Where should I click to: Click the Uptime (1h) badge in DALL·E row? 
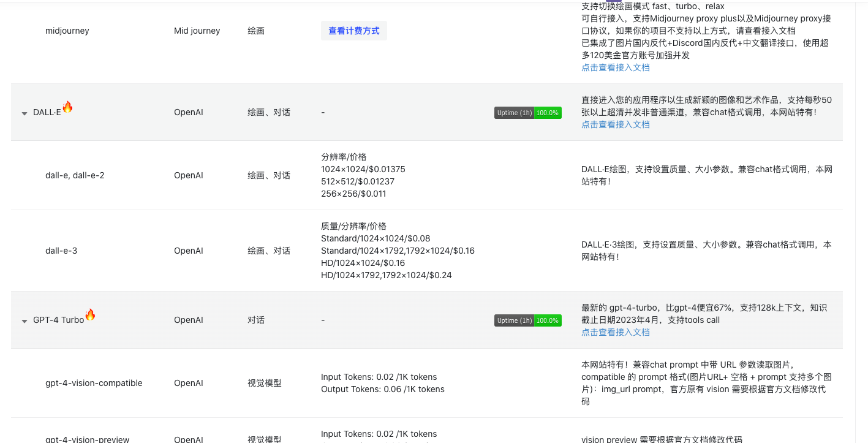tap(528, 113)
